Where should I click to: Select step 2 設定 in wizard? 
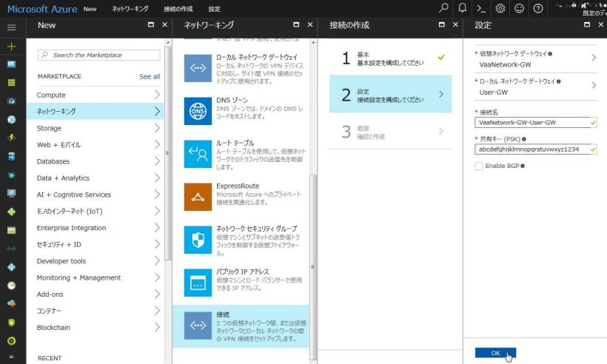point(390,95)
